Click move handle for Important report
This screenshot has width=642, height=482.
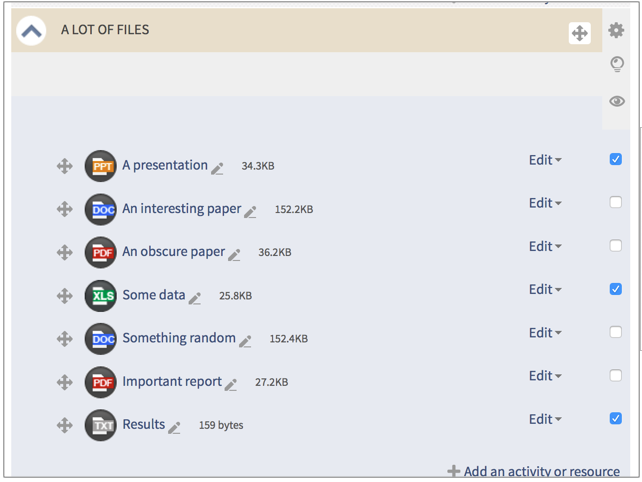point(65,382)
